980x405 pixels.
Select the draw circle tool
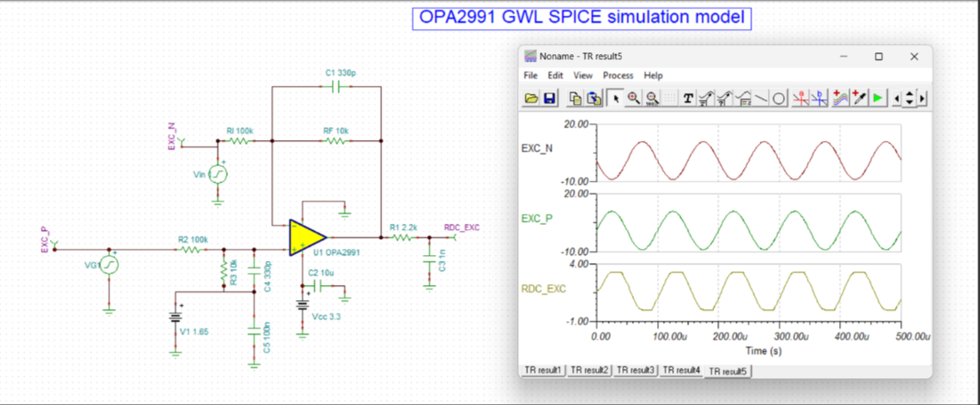pos(779,98)
